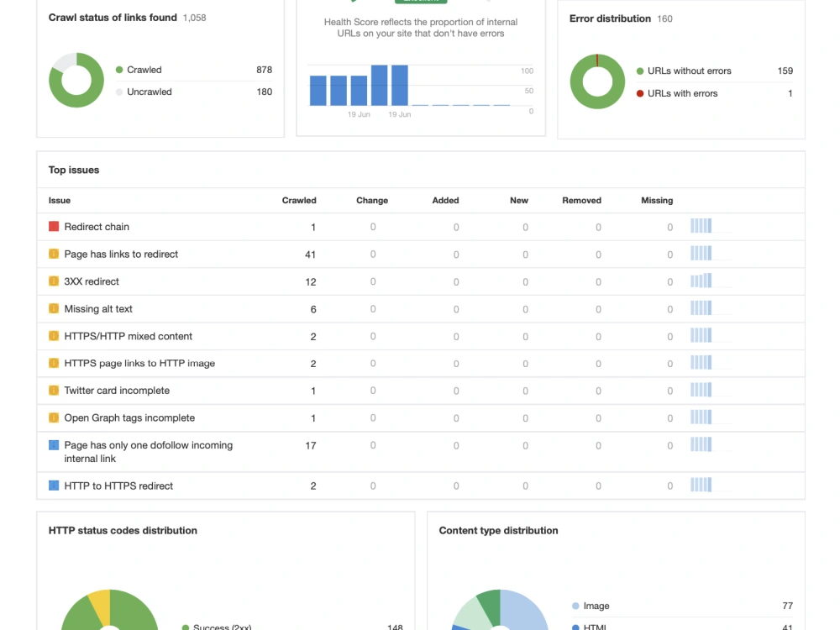
Task: Click blue notice icon for Page has only one dofollow link
Action: tap(54, 444)
